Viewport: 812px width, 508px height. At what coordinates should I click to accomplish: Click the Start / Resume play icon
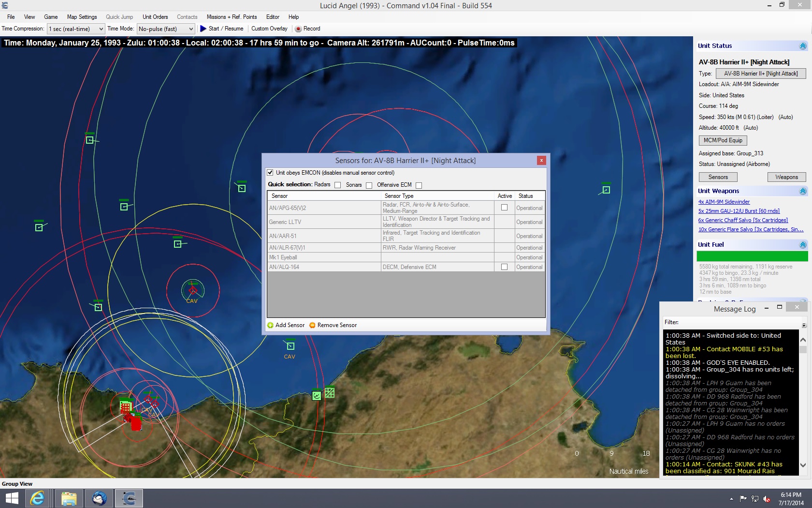pos(203,29)
